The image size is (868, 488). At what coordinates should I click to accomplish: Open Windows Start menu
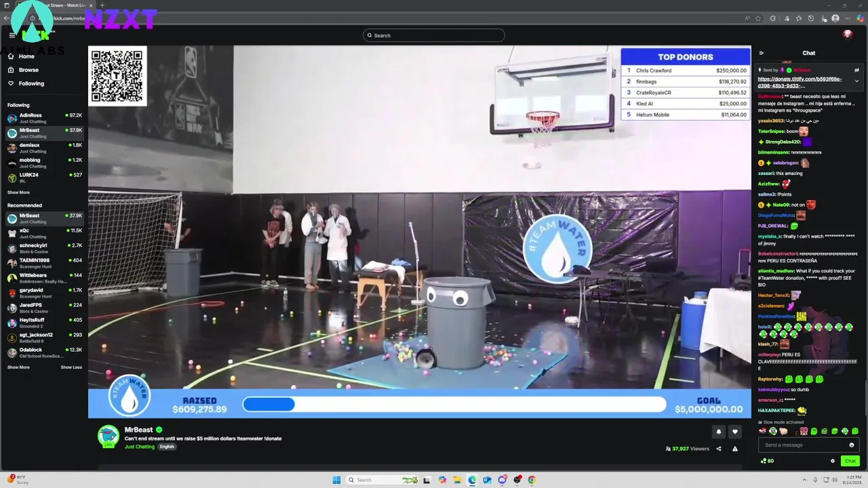[336, 480]
